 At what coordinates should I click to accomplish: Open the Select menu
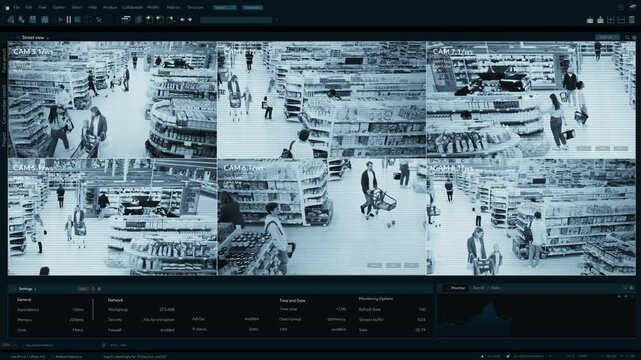tap(76, 7)
